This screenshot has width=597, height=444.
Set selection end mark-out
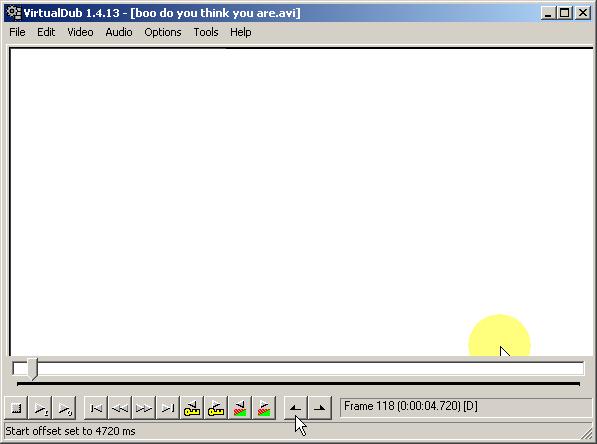(319, 408)
